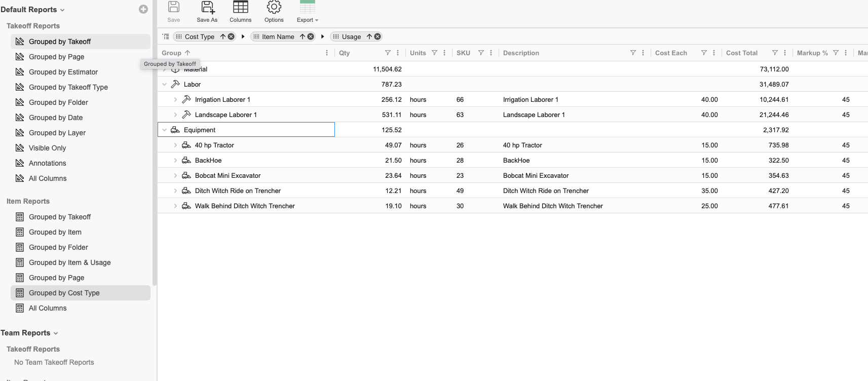Open the Qty column menu dots

[x=398, y=53]
